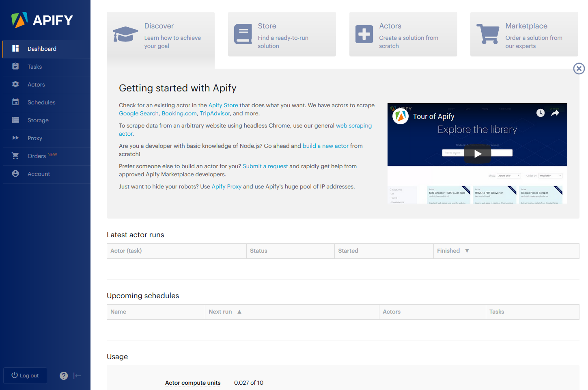
Task: Play the Tour of Apify video
Action: [478, 154]
